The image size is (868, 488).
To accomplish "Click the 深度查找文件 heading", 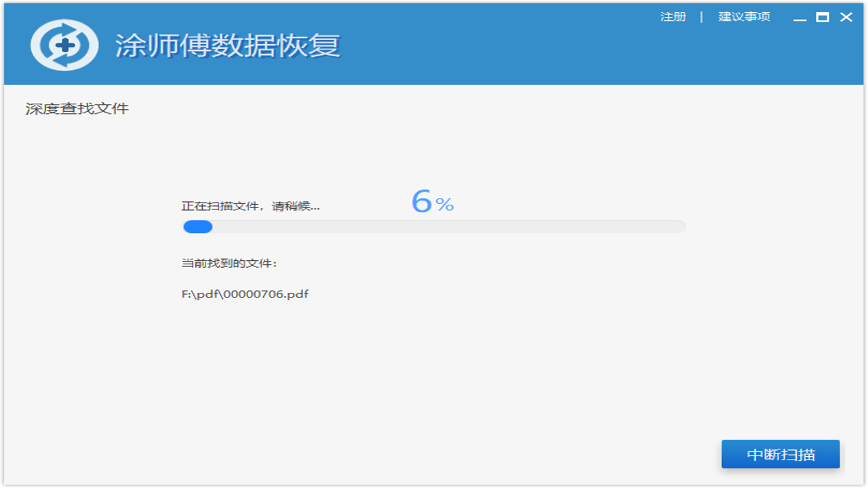I will [x=77, y=108].
